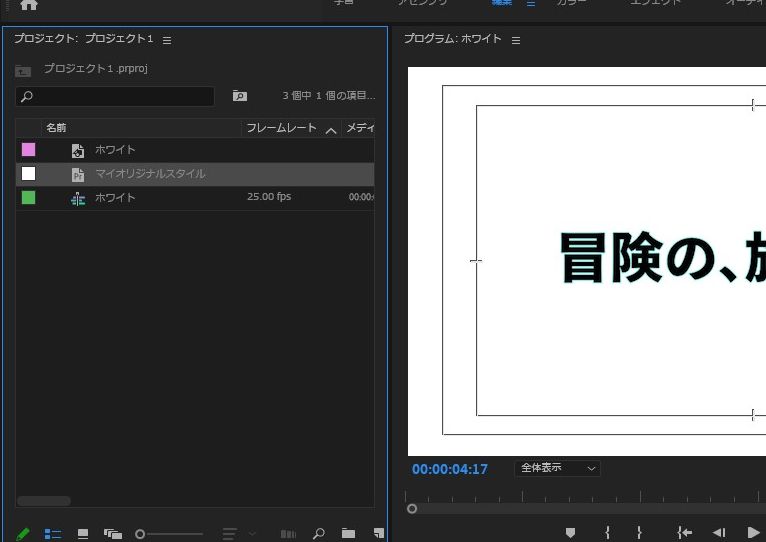Open the プロジェクト panel hamburger menu

pyautogui.click(x=167, y=40)
